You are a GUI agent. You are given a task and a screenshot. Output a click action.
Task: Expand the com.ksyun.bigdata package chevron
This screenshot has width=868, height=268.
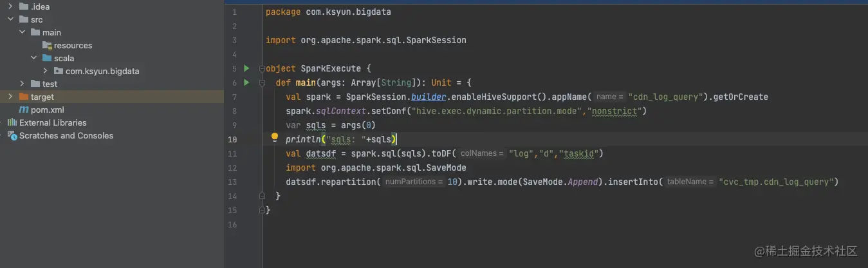pyautogui.click(x=45, y=71)
